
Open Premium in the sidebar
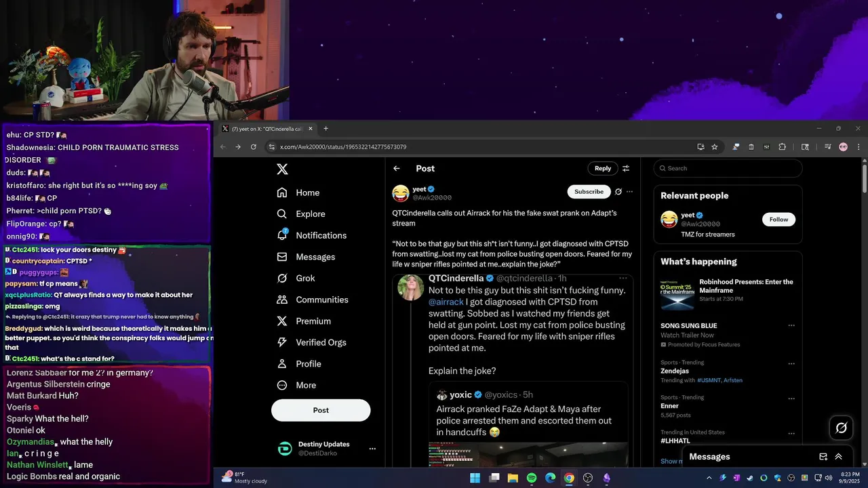tap(303, 321)
